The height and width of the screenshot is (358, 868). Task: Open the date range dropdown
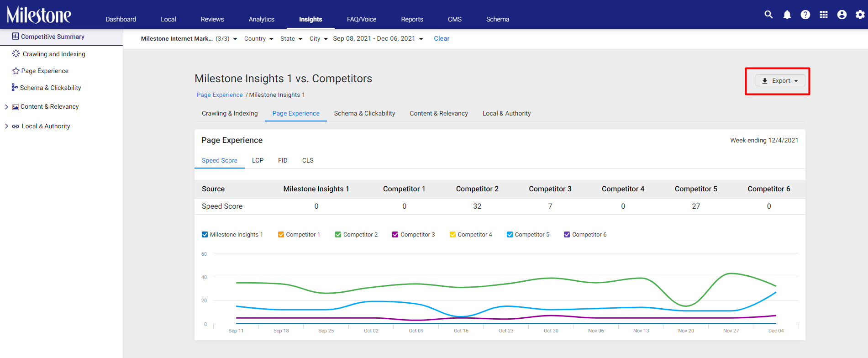(378, 39)
